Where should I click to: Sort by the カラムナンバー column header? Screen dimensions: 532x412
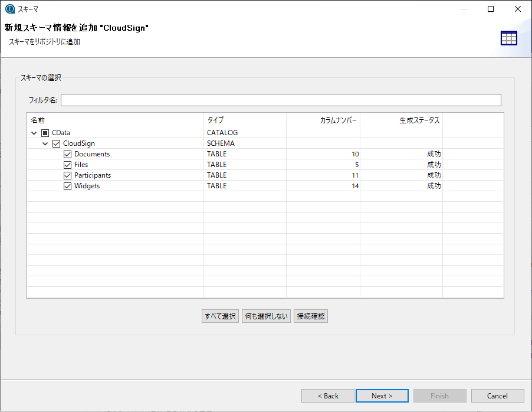pyautogui.click(x=323, y=120)
